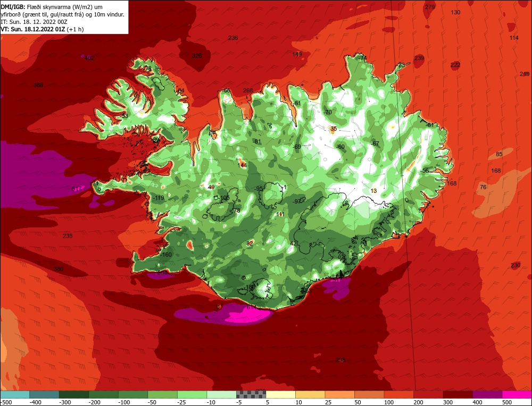Viewport: 532px width, 406px height.
Task: Click the green swatch between -200 and -100
Action: tap(103, 394)
